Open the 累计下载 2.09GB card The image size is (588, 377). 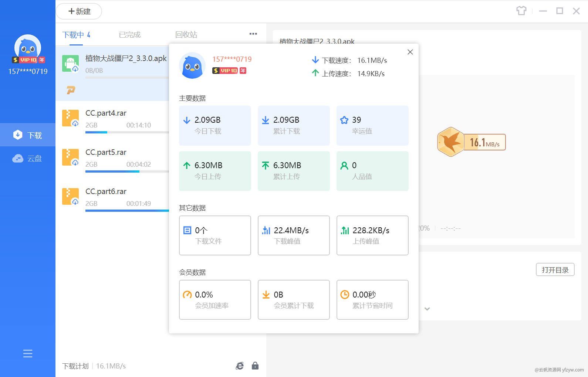294,126
